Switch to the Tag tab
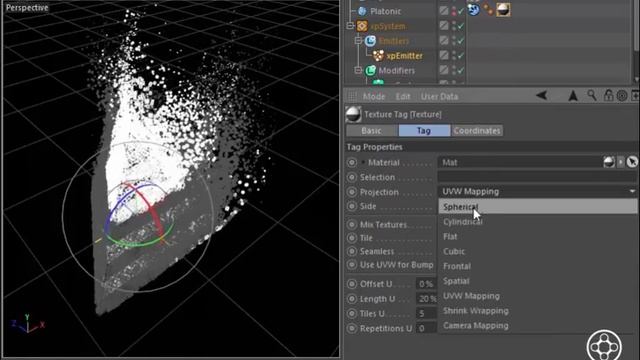 (424, 131)
